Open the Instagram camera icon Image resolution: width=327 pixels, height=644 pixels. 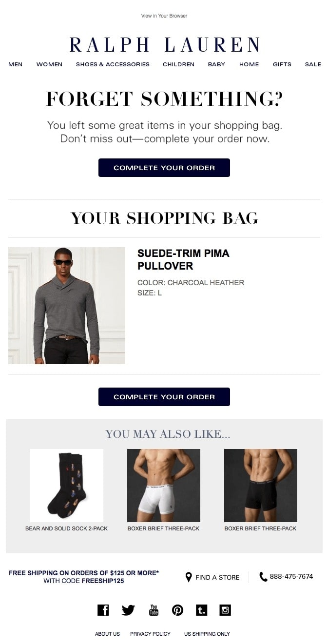point(225,610)
